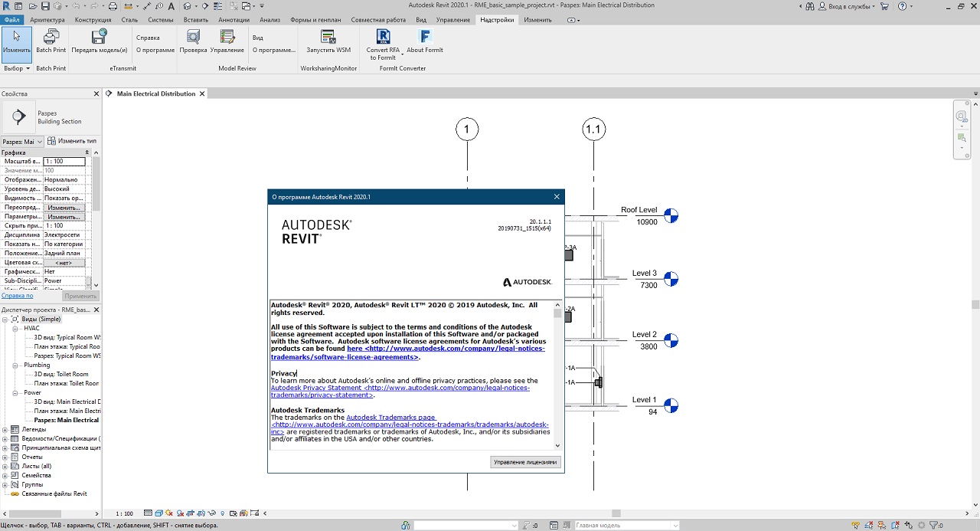
Task: Click the Масштаб 1:100 input field
Action: click(64, 162)
